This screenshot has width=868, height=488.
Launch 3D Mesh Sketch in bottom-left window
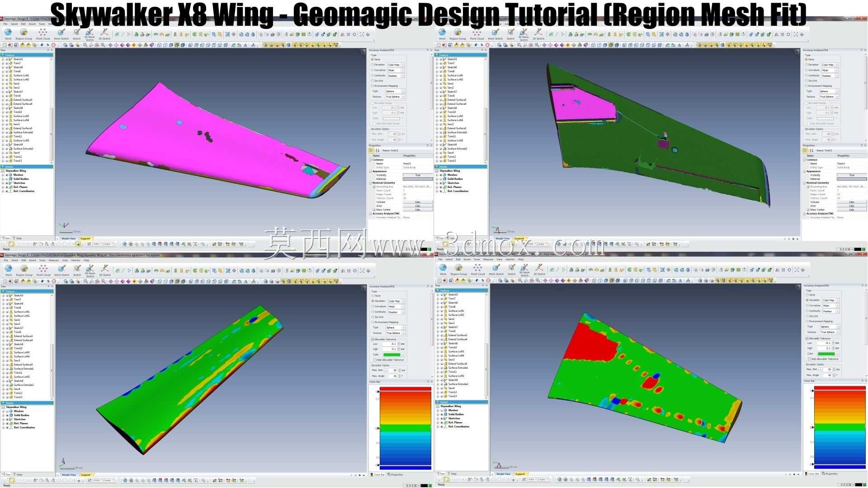pos(90,271)
